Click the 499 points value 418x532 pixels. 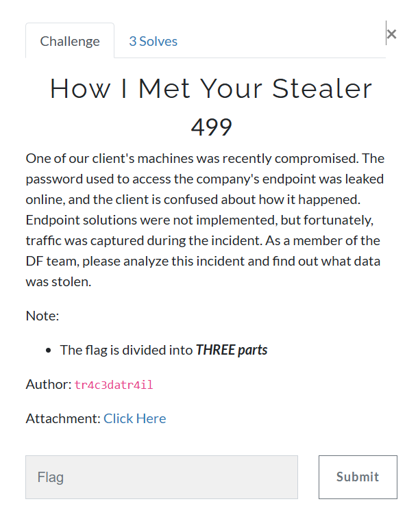click(211, 127)
